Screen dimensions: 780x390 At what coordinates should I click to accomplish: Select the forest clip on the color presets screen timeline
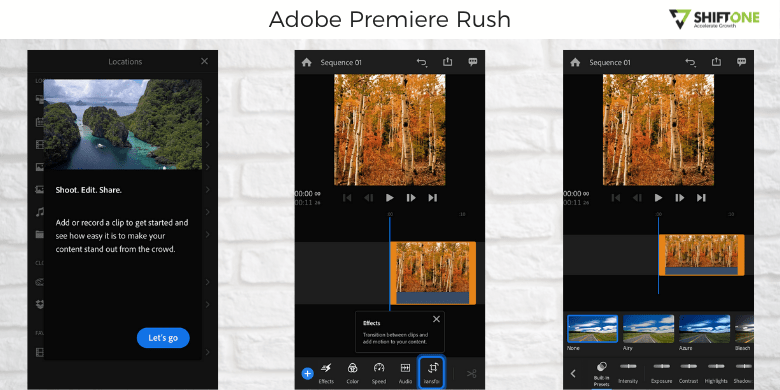point(701,255)
